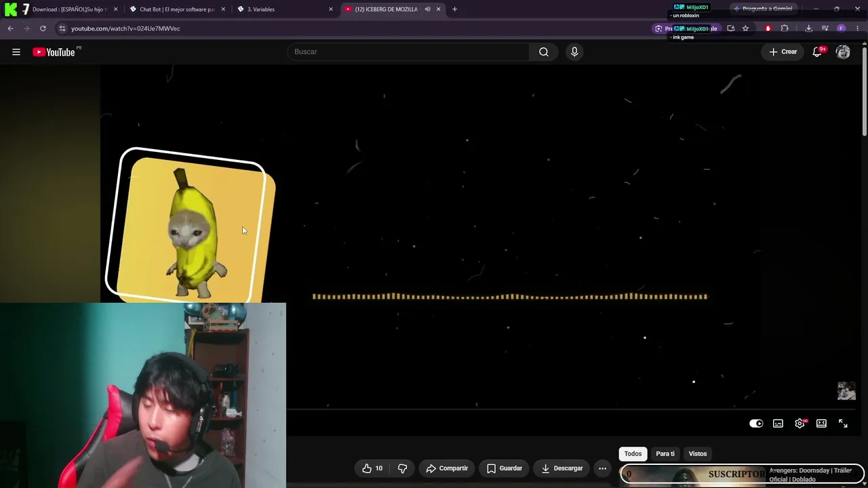Turn on subtitles in the player

click(x=778, y=424)
